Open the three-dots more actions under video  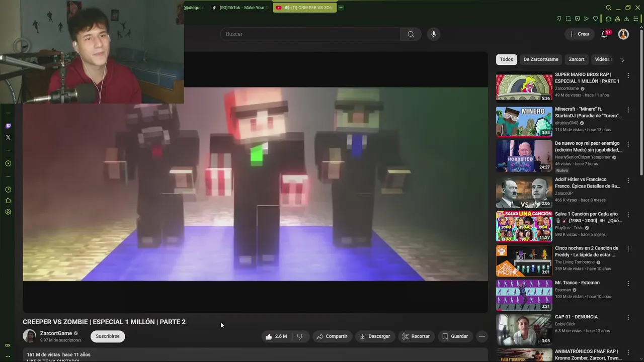pyautogui.click(x=481, y=336)
